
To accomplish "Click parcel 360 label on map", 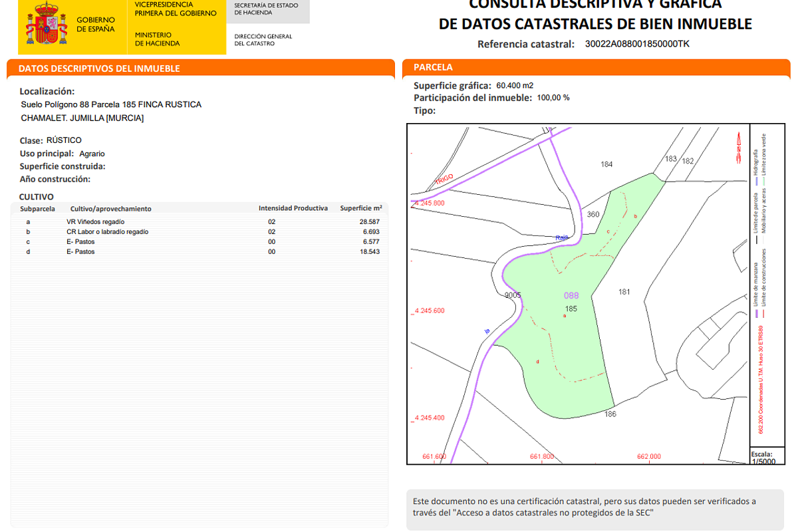I will (x=593, y=214).
